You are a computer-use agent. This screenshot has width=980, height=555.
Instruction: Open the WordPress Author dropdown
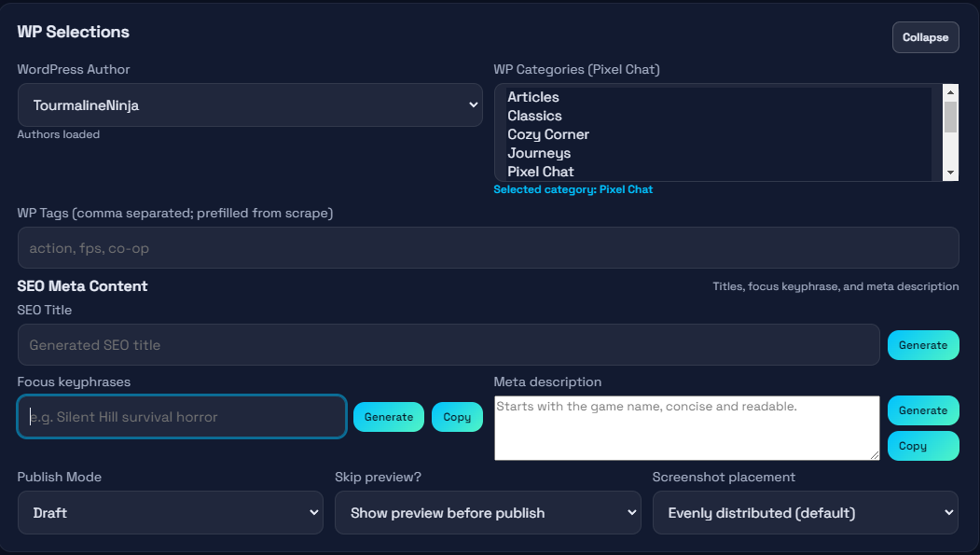(x=250, y=105)
